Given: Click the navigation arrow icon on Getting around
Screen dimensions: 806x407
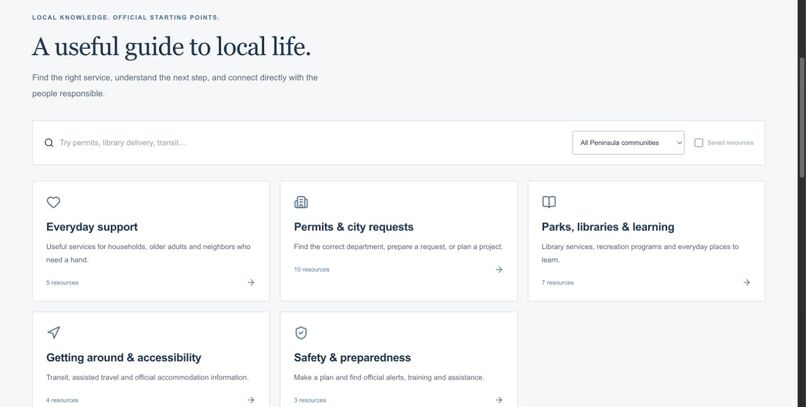Looking at the screenshot, I should [53, 332].
